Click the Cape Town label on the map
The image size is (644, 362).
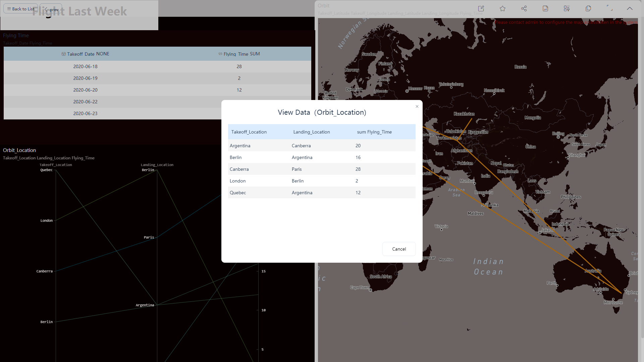click(x=359, y=287)
